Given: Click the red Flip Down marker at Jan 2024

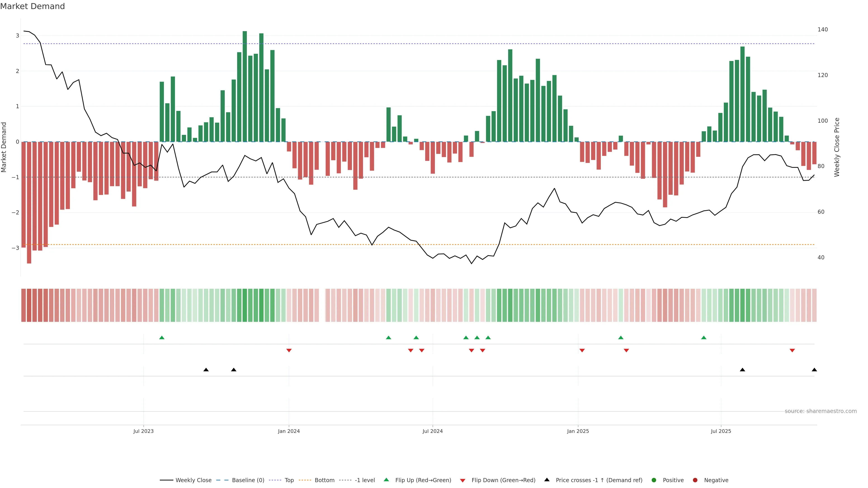Looking at the screenshot, I should (x=289, y=351).
